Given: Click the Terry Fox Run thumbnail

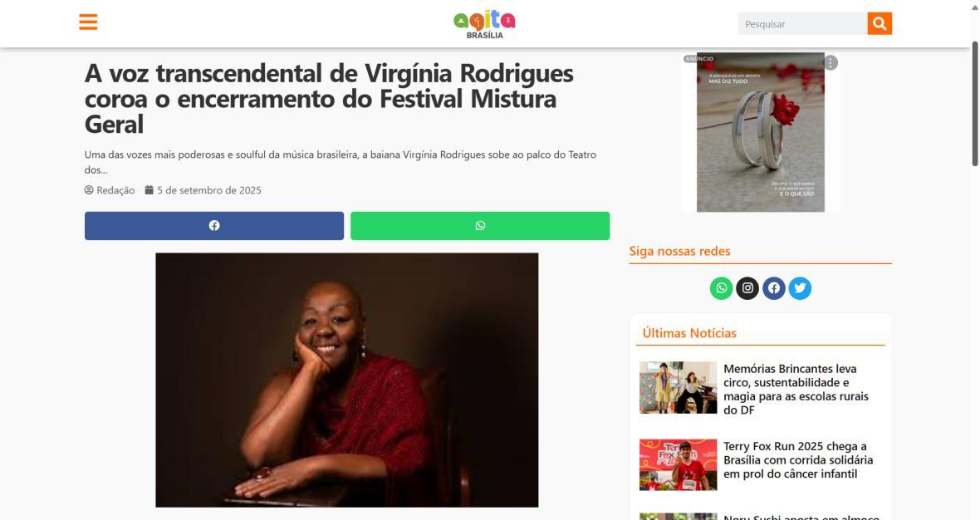Looking at the screenshot, I should [x=679, y=464].
